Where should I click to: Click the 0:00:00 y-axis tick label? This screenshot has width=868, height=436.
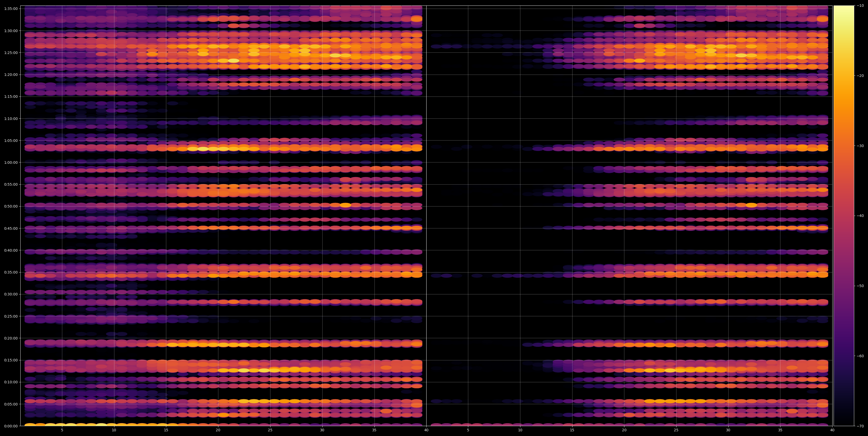[11, 426]
